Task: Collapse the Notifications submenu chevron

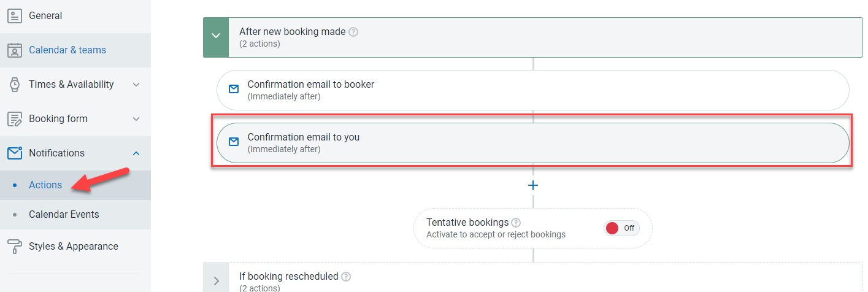Action: pyautogui.click(x=136, y=153)
